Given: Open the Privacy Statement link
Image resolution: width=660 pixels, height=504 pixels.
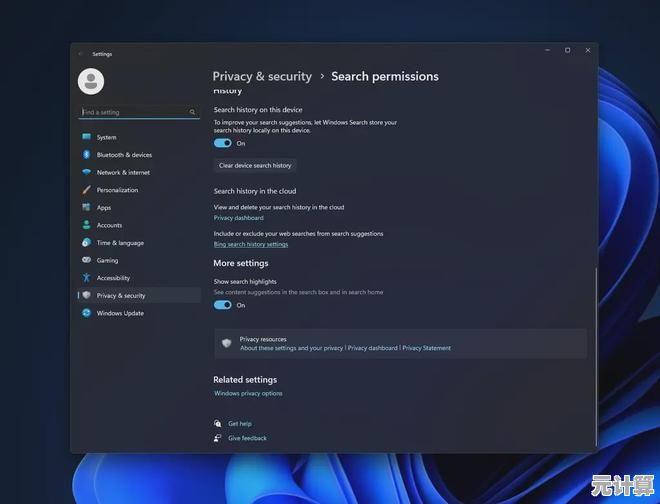Looking at the screenshot, I should click(x=426, y=348).
